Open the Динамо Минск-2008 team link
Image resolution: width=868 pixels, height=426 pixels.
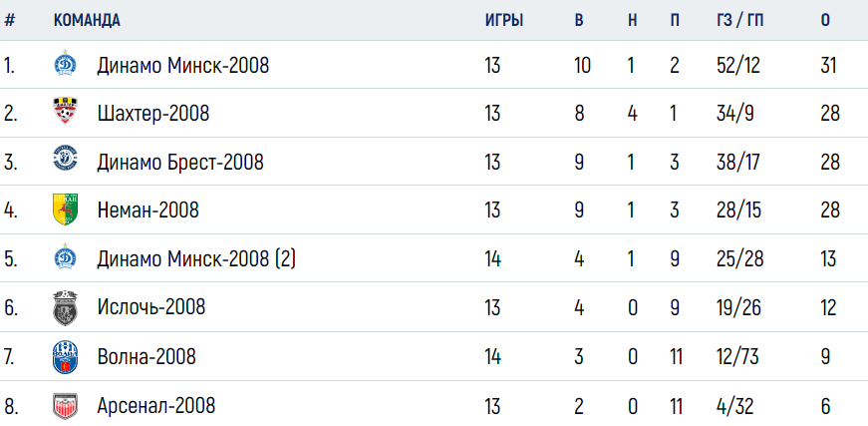coord(183,66)
